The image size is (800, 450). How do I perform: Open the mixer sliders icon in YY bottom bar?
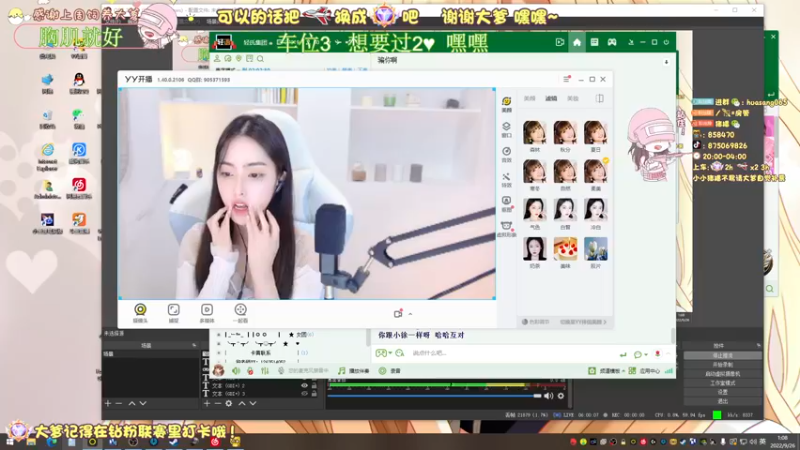(265, 371)
